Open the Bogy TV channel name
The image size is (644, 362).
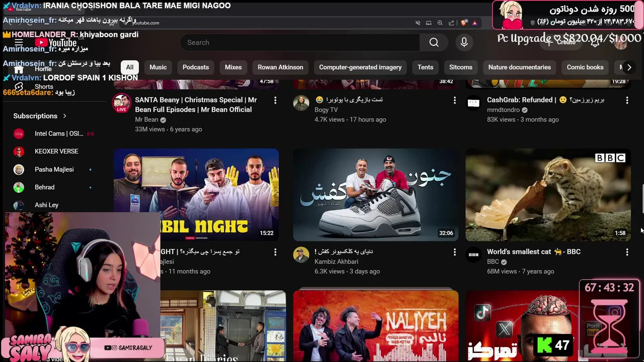click(326, 110)
